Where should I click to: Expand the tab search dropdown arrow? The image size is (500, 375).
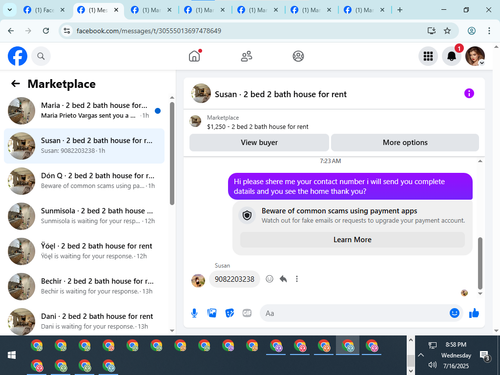click(10, 10)
